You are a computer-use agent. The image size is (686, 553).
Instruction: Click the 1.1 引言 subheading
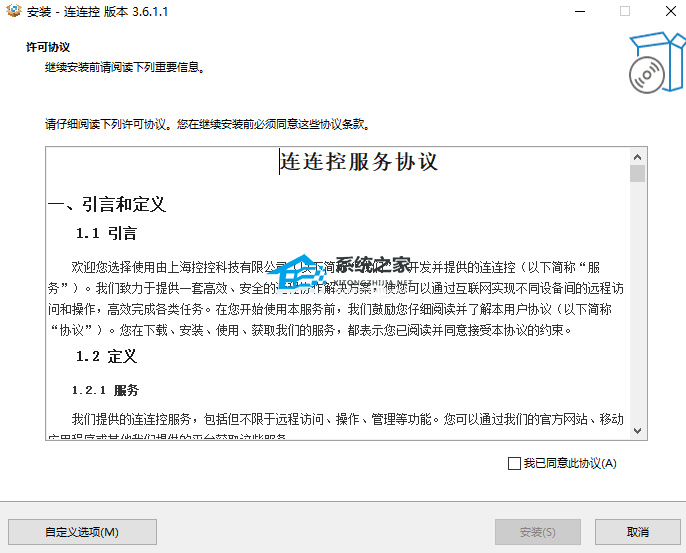coord(106,233)
